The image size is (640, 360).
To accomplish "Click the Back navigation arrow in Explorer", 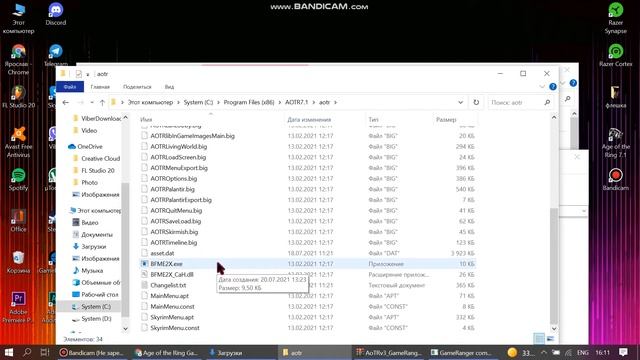I will 66,102.
